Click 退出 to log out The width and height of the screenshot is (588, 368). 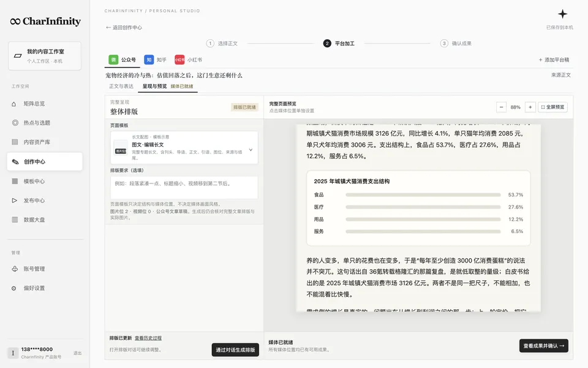[78, 353]
